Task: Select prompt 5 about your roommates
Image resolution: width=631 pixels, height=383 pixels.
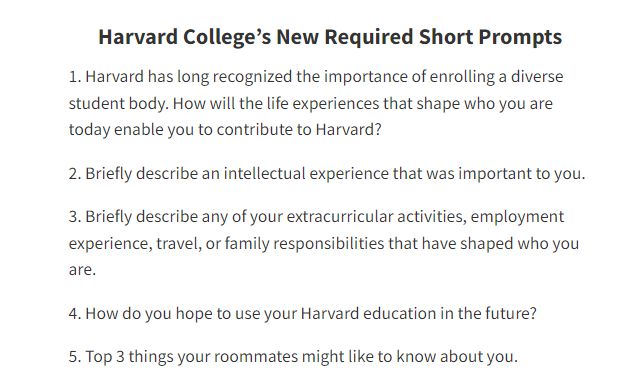Action: pos(293,356)
